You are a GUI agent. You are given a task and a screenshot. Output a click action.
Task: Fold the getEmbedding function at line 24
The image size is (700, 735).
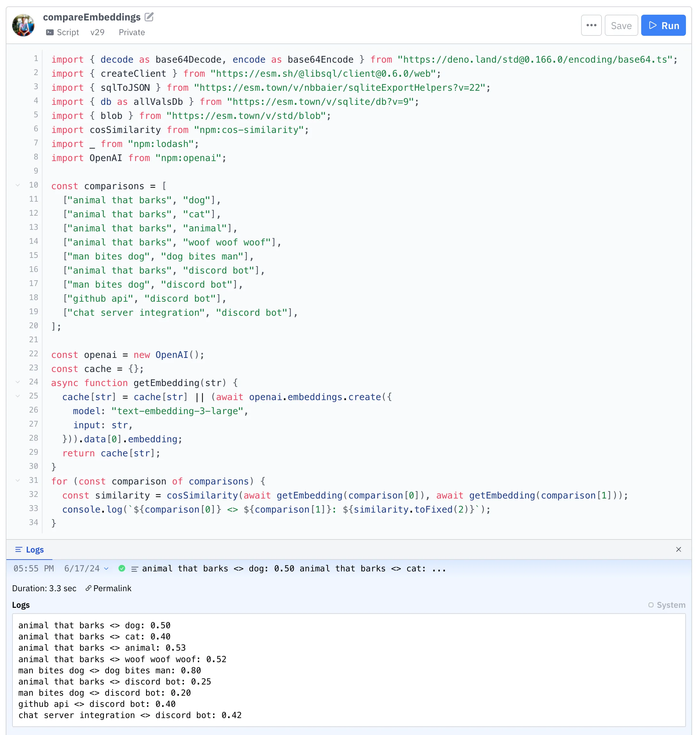click(18, 382)
